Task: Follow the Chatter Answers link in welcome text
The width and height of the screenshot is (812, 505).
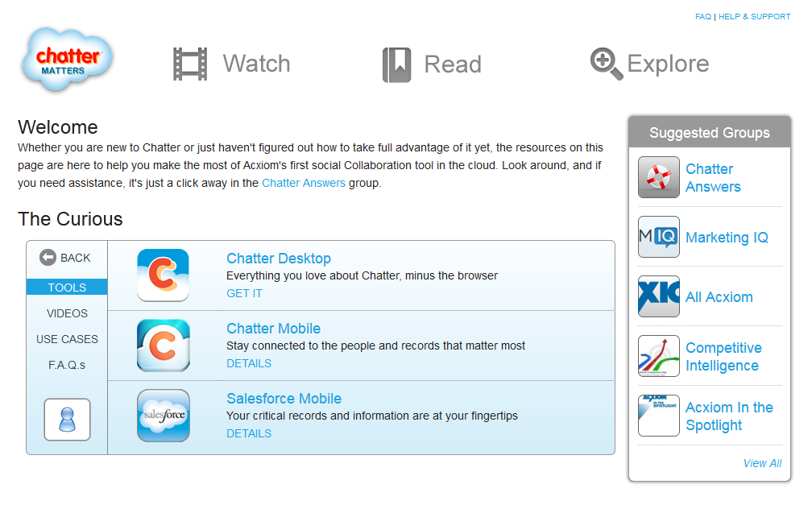Action: click(304, 183)
